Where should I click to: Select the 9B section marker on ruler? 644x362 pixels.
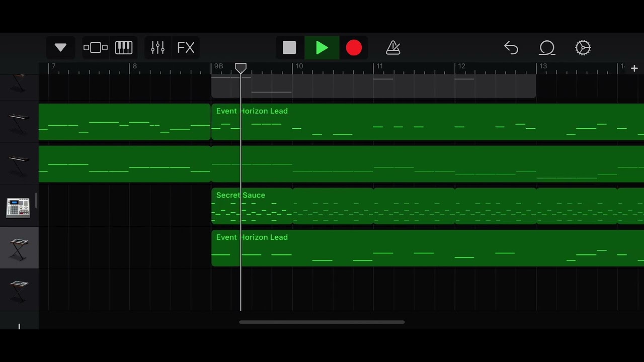[219, 66]
